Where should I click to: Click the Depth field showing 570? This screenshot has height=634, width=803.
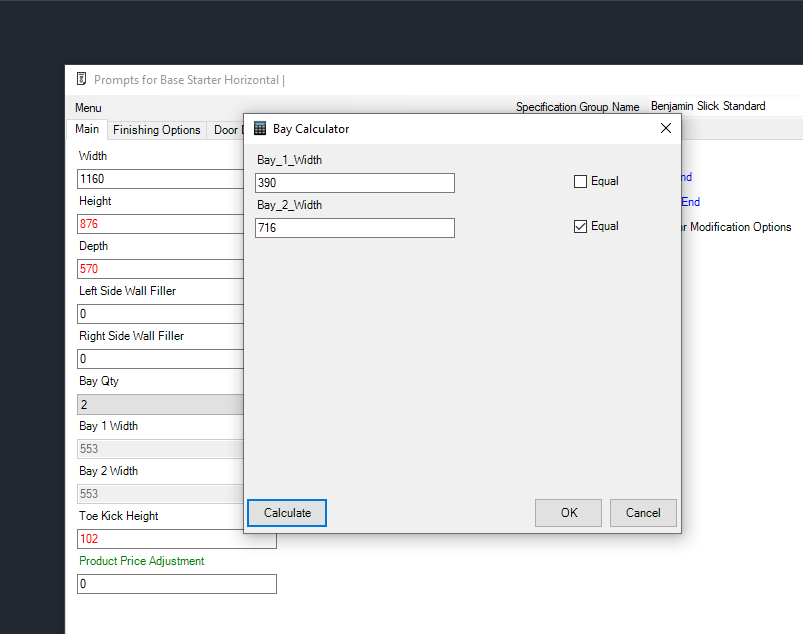pyautogui.click(x=160, y=269)
